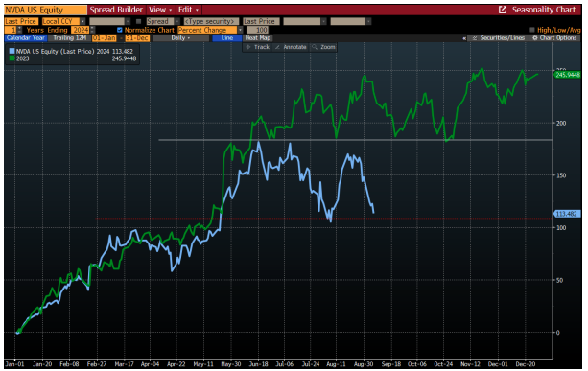Screen dimensions: 588x371
Task: Select the Heat Map view
Action: point(258,37)
